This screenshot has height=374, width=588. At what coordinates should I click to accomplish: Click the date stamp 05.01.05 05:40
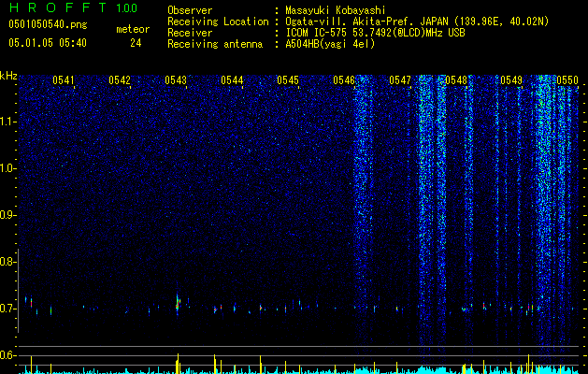[48, 43]
